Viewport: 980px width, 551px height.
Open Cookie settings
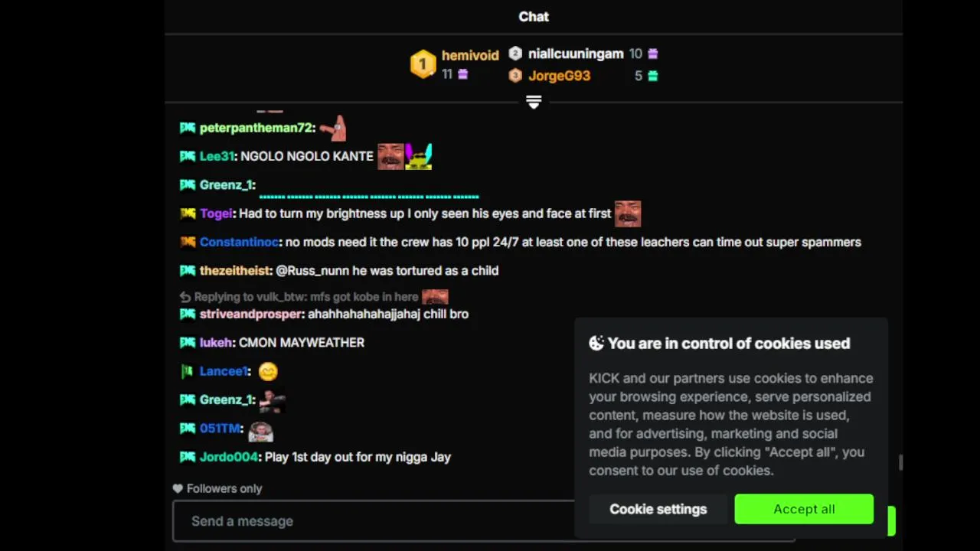pos(658,509)
